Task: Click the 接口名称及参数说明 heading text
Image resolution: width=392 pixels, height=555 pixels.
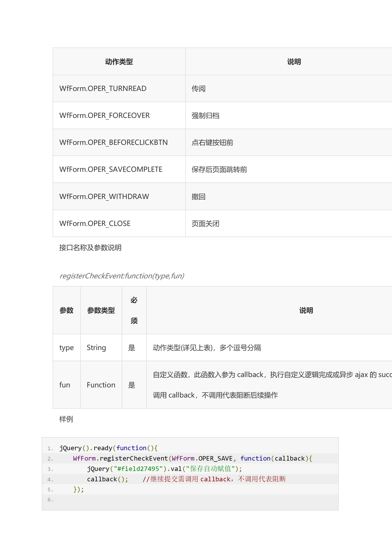Action: [90, 247]
